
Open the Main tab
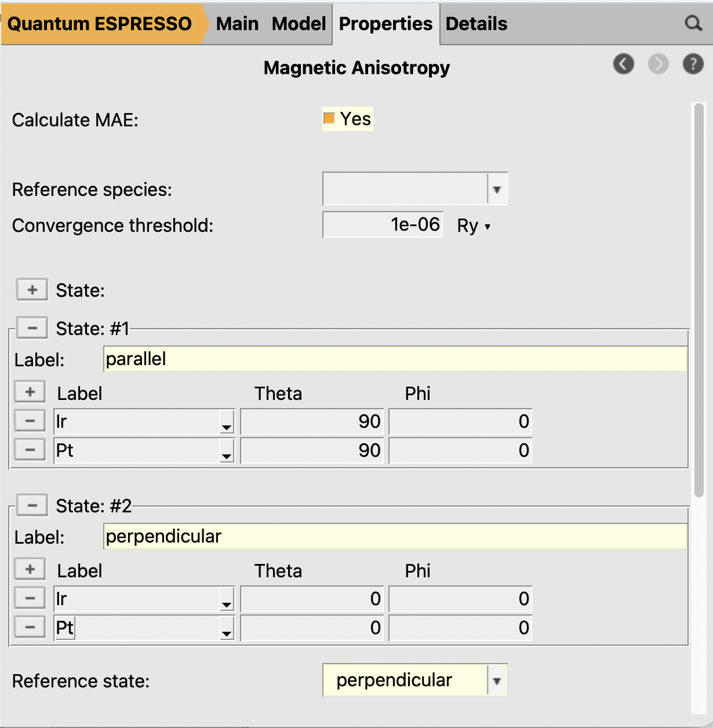tap(237, 24)
